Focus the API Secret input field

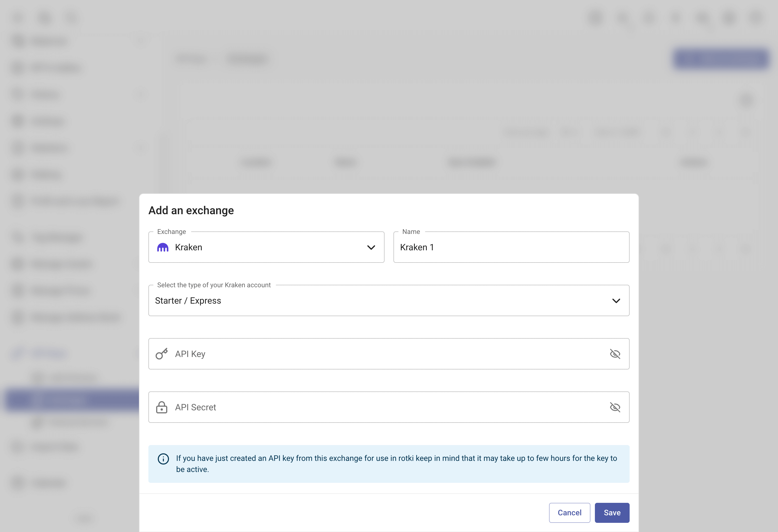389,407
